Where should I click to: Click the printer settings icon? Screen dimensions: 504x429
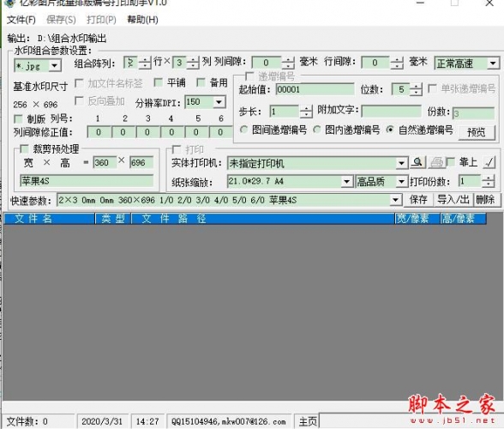(436, 162)
